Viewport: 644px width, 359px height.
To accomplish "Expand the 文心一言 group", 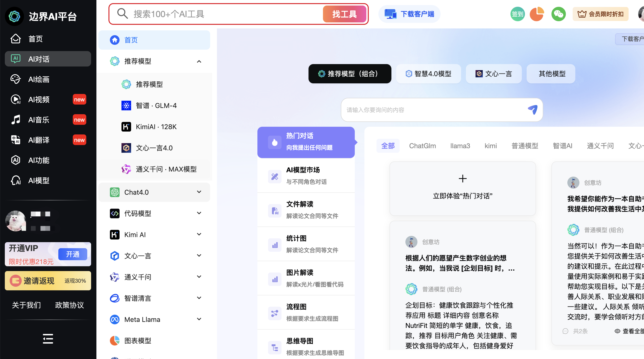I will tap(154, 256).
